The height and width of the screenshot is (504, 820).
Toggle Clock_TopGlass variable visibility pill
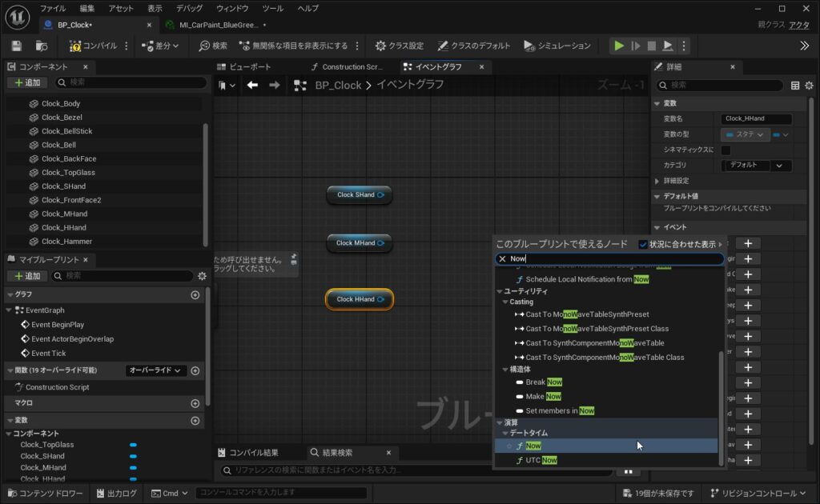pyautogui.click(x=133, y=445)
